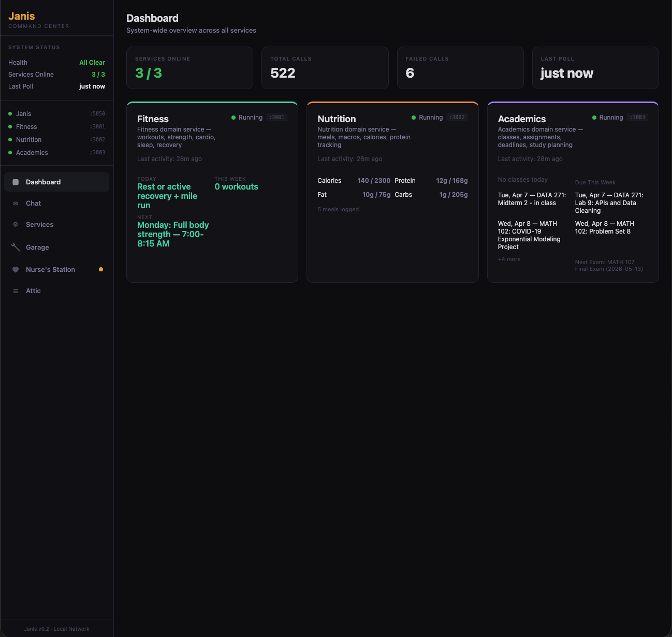Click the yellow alert dot beside Nurse's Station
672x637 pixels.
[x=101, y=269]
